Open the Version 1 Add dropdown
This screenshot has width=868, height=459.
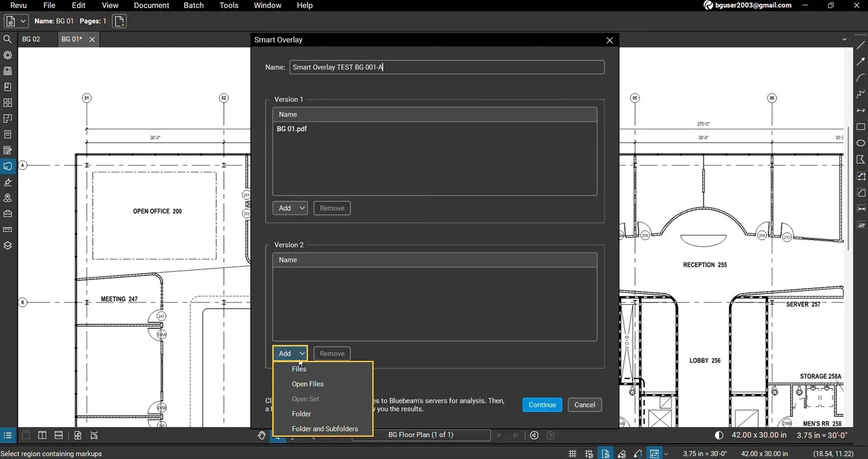coord(290,208)
